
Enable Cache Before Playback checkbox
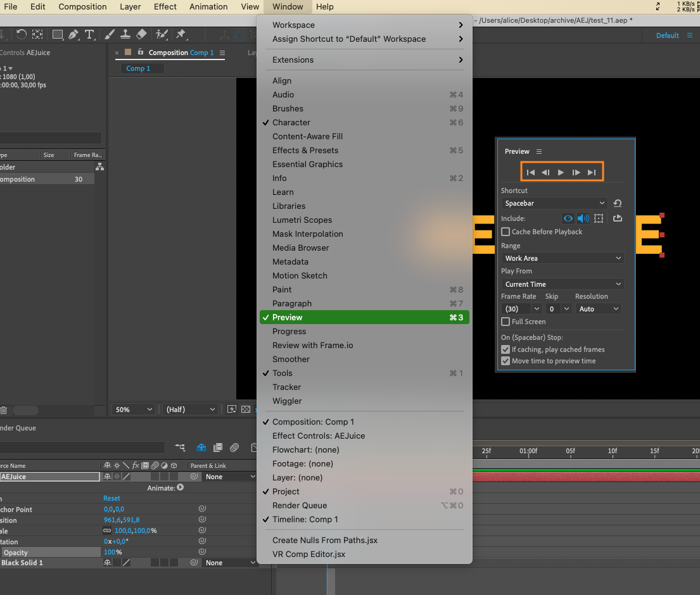[506, 232]
